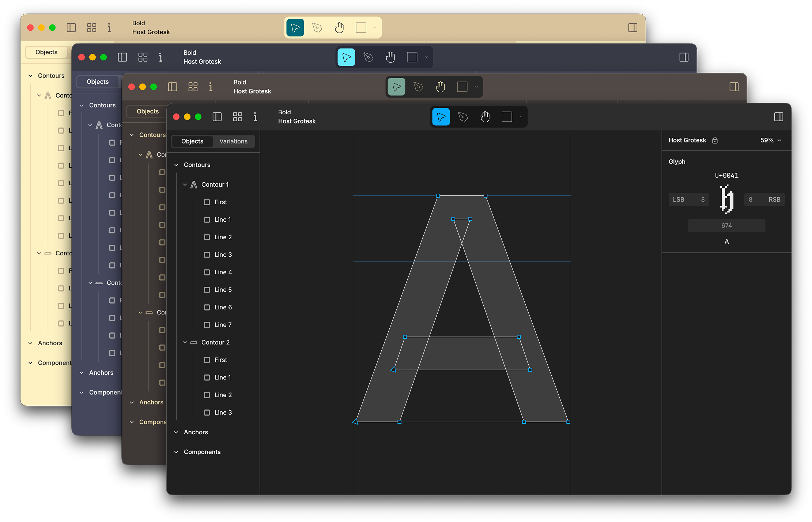Select the Pen tool in the tan window
The height and width of the screenshot is (522, 812).
coord(317,28)
